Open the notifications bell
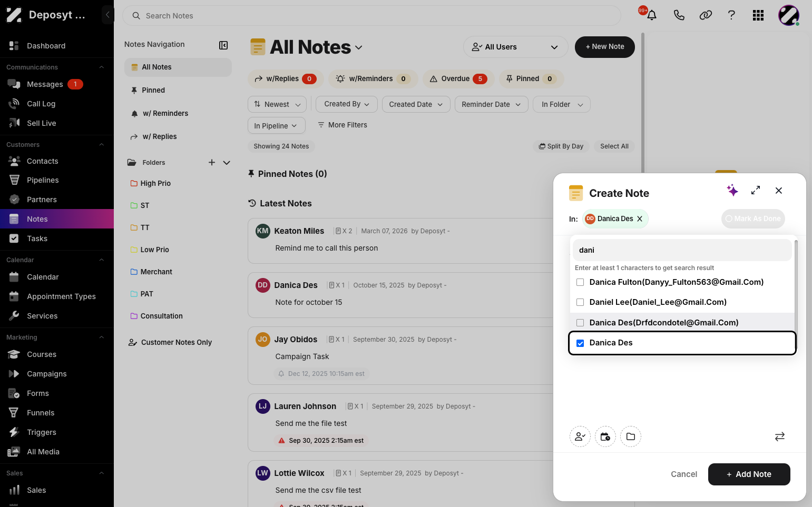 (x=651, y=15)
